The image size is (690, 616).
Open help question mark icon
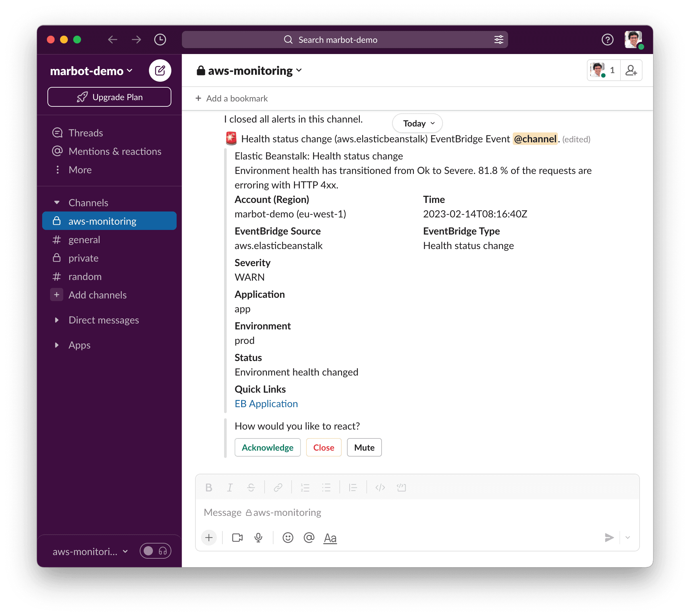coord(608,40)
